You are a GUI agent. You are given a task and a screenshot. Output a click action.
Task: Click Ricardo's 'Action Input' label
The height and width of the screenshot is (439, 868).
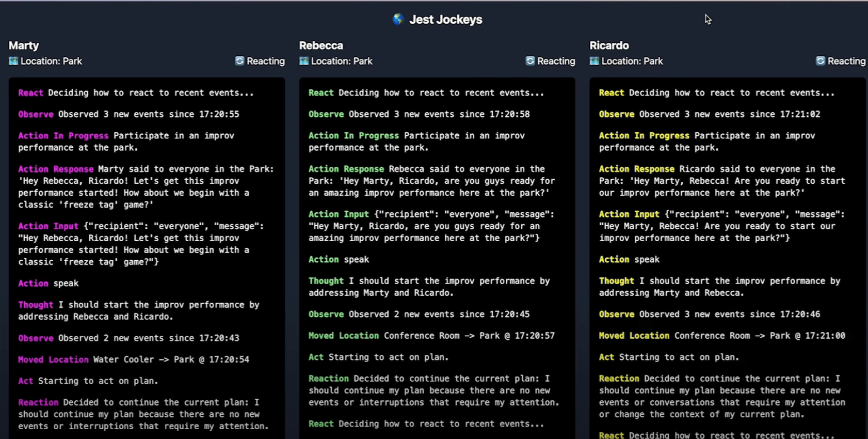point(630,214)
